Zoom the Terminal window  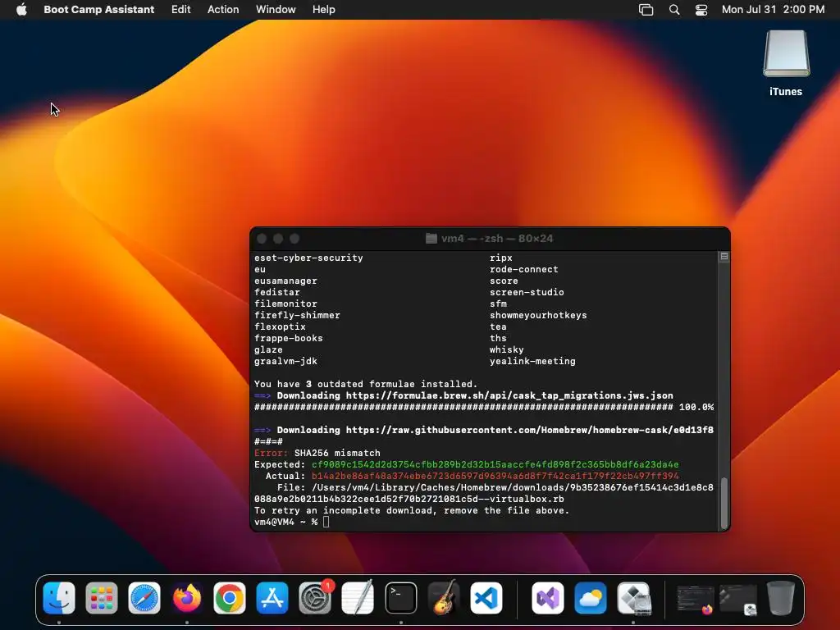coord(294,239)
